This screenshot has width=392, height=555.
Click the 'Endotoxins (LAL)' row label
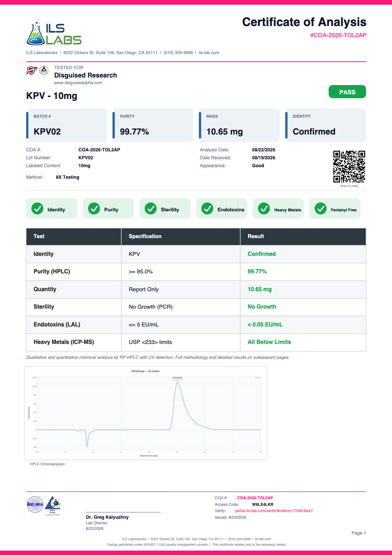(x=57, y=324)
